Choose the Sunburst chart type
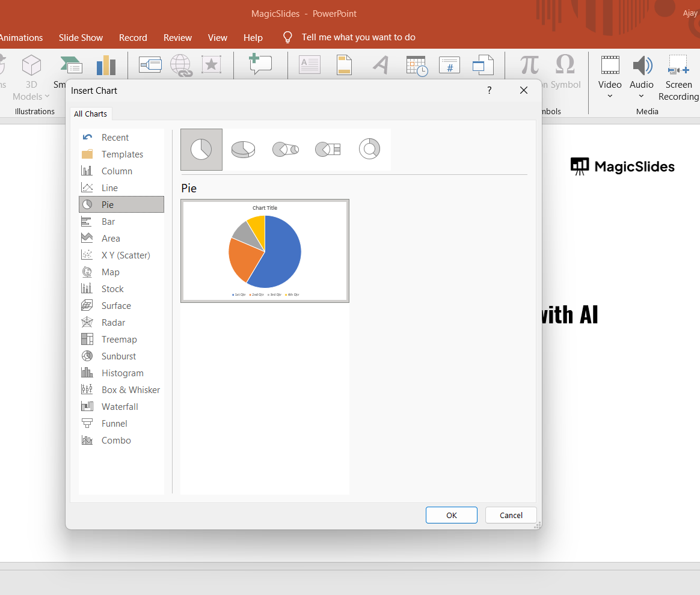 point(118,356)
